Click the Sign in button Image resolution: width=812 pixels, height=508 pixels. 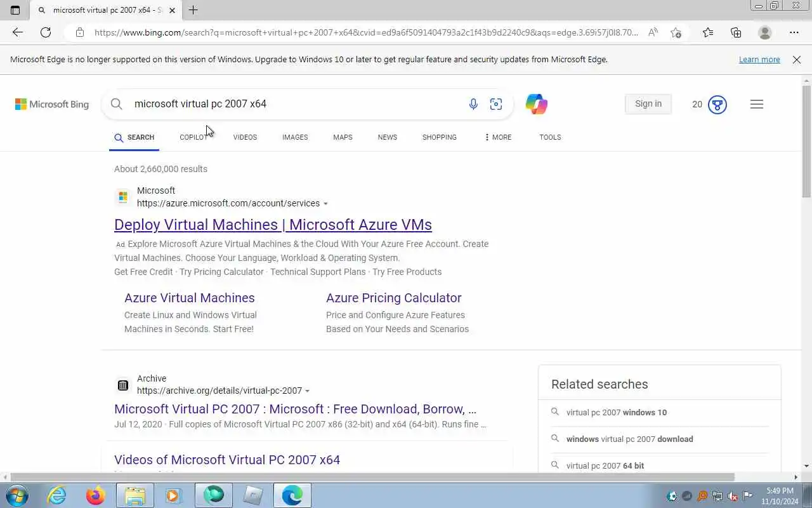point(648,104)
